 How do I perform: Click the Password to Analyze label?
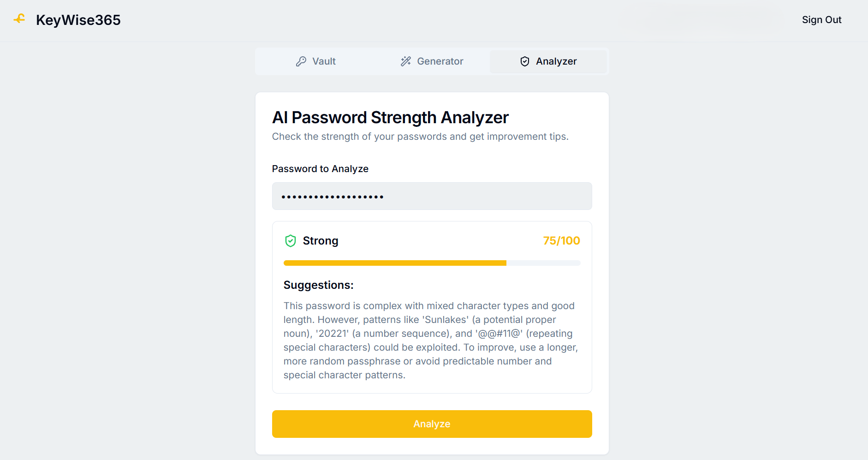coord(320,169)
